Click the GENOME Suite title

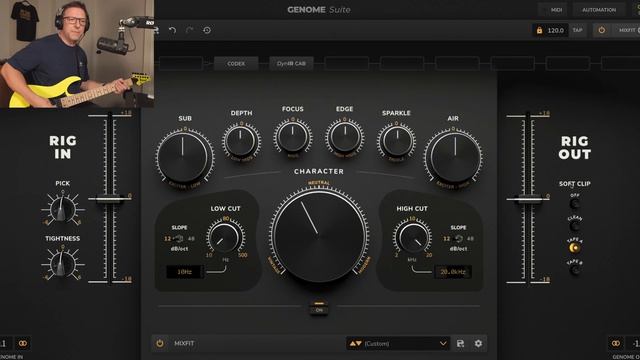[319, 10]
